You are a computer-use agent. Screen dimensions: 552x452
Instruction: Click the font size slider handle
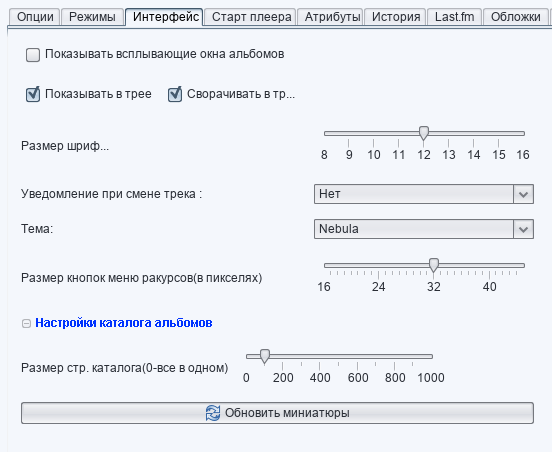click(x=424, y=133)
